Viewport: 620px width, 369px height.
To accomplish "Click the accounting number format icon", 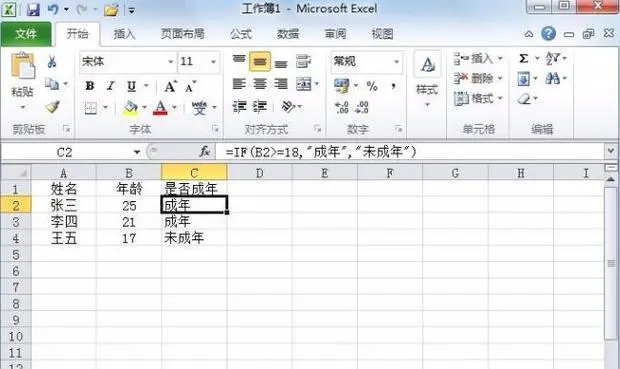I will click(x=342, y=86).
